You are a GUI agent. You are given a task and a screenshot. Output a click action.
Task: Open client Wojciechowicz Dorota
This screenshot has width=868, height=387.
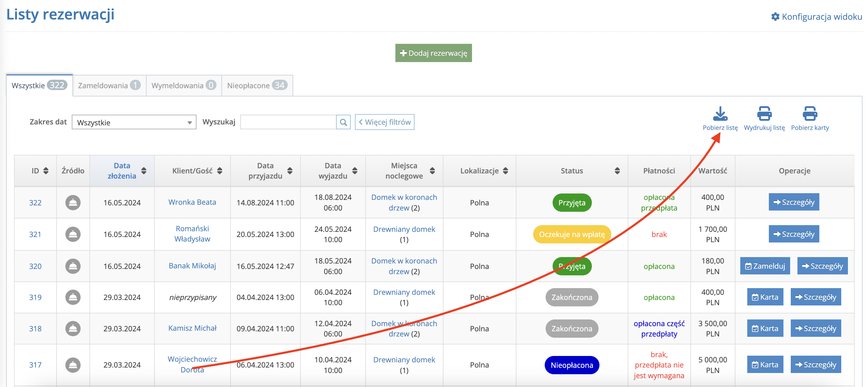pyautogui.click(x=192, y=364)
